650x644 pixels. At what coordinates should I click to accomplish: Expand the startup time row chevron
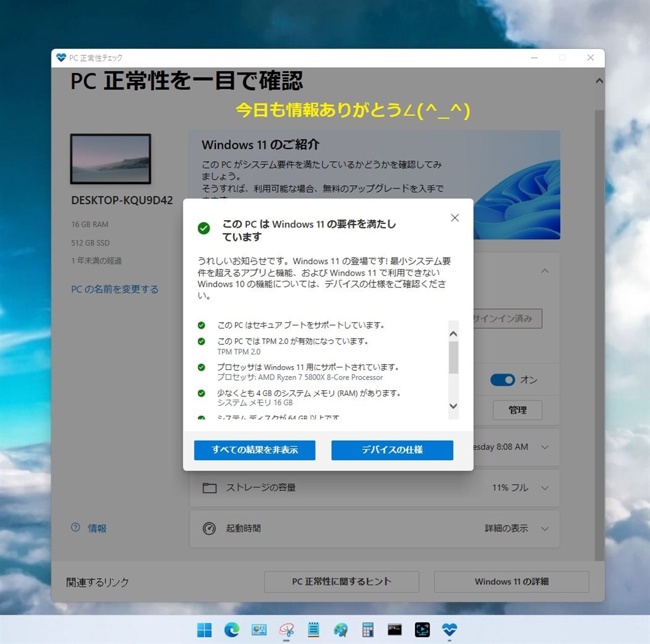(x=545, y=529)
